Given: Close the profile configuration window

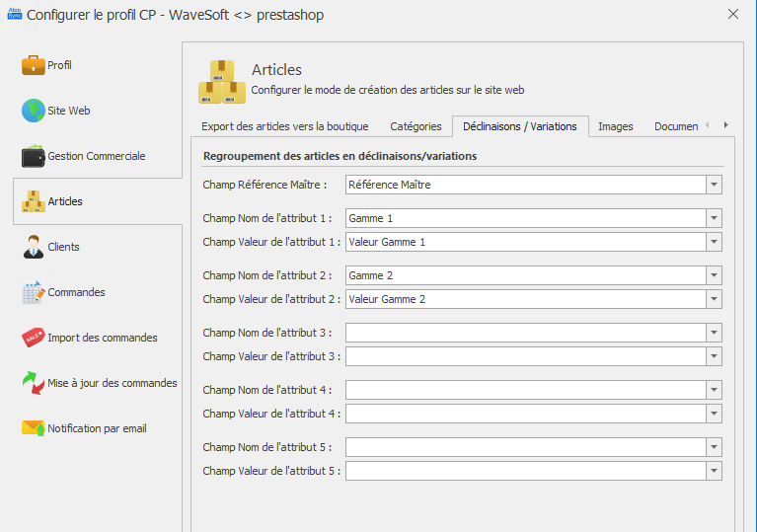Looking at the screenshot, I should tap(733, 14).
